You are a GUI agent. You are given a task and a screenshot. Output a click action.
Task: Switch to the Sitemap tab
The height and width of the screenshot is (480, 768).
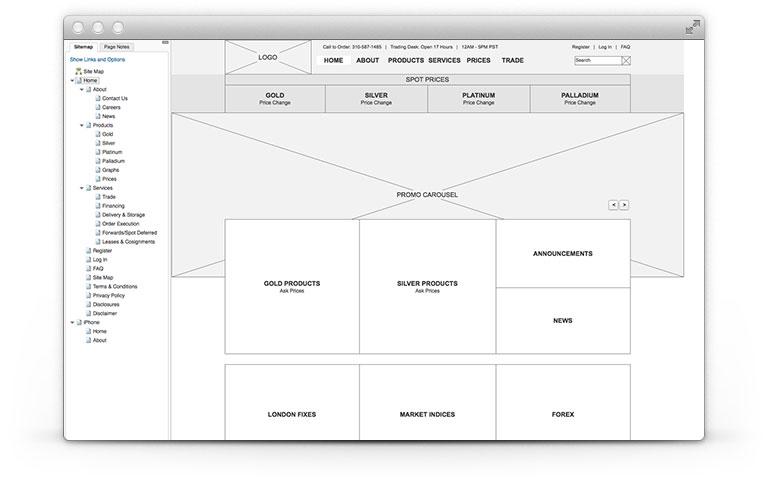click(83, 47)
